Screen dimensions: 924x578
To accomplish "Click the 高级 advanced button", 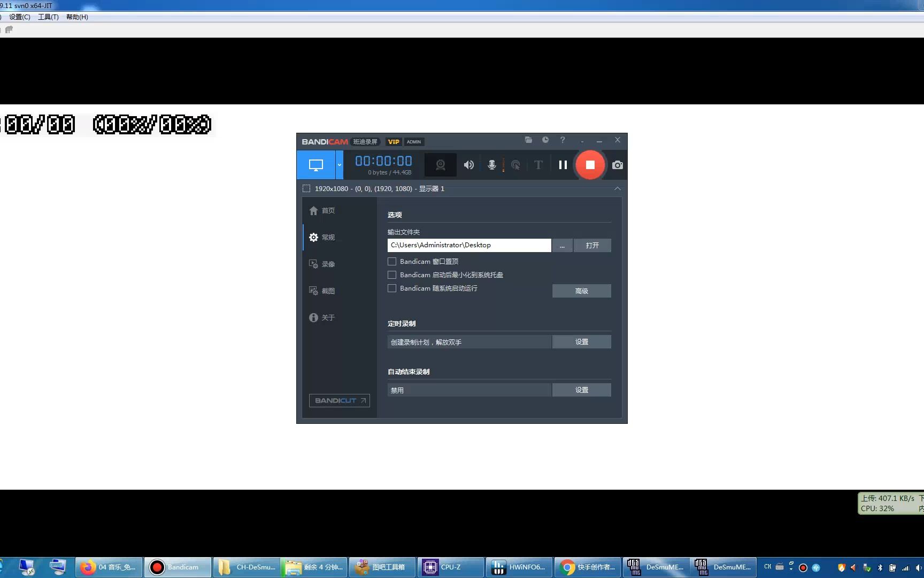I will tap(582, 291).
